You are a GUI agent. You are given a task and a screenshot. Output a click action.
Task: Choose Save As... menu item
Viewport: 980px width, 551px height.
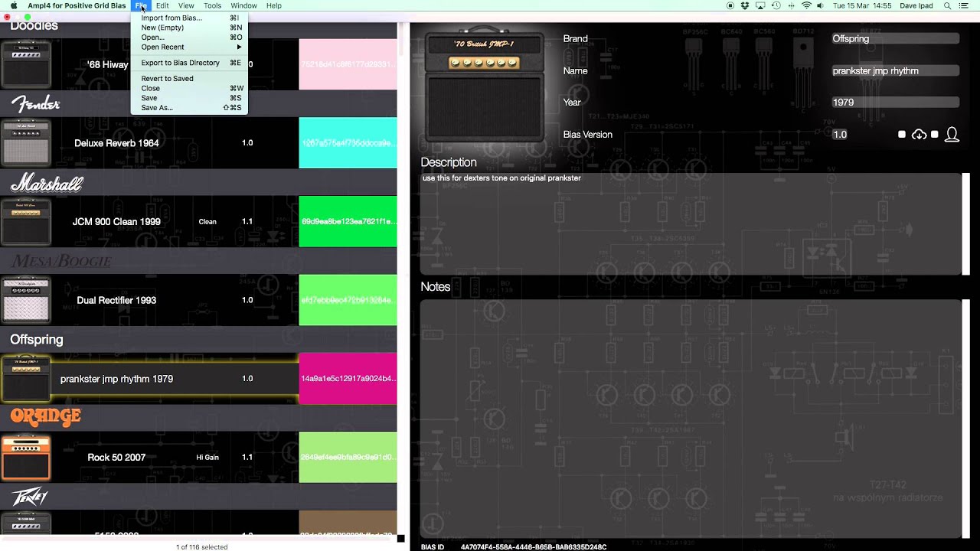point(189,108)
